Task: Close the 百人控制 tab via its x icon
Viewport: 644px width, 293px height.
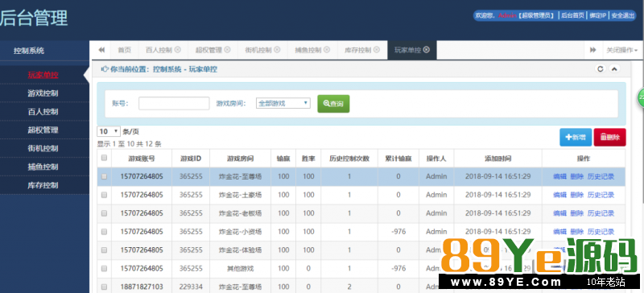Action: [177, 50]
